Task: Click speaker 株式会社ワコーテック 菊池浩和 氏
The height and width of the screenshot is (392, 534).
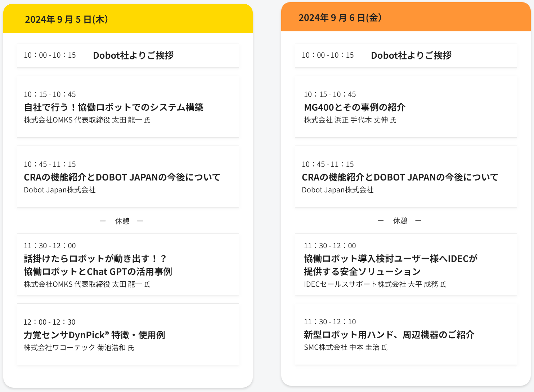Action: [79, 348]
